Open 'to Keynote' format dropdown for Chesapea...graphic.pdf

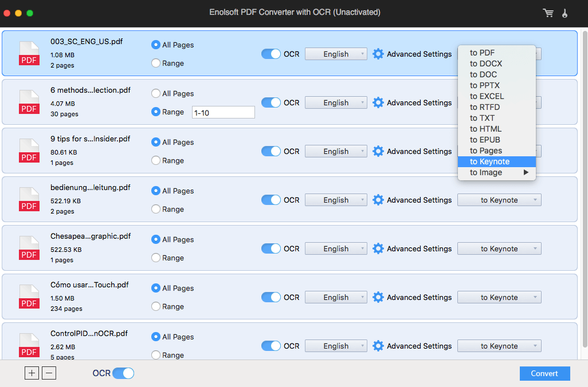click(x=499, y=249)
